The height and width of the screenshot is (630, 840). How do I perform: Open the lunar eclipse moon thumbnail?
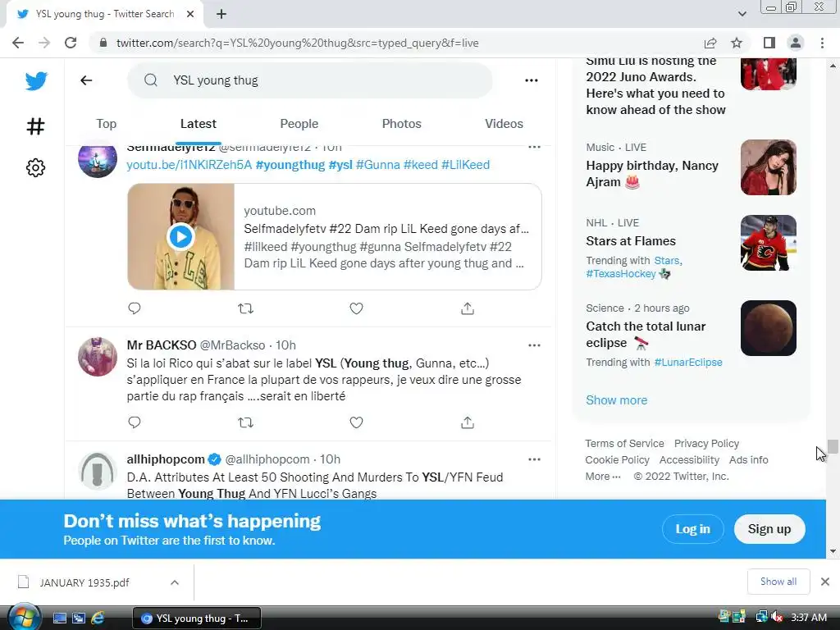click(x=768, y=328)
